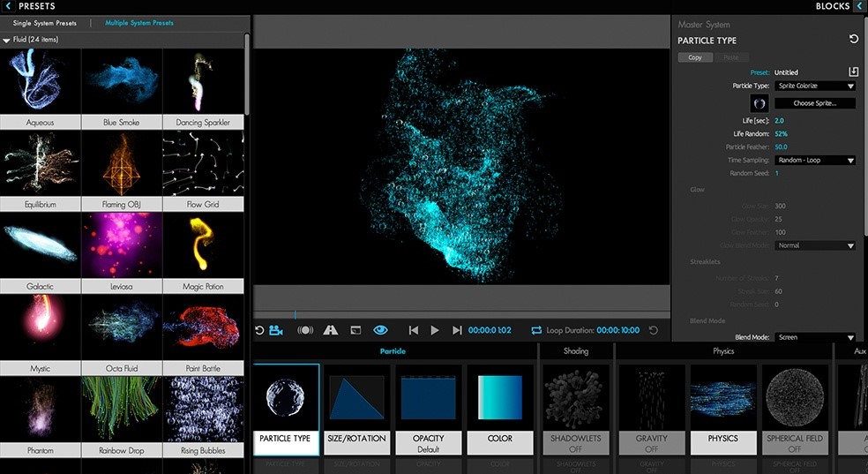The width and height of the screenshot is (868, 474).
Task: Save the preset using the save icon
Action: [853, 72]
